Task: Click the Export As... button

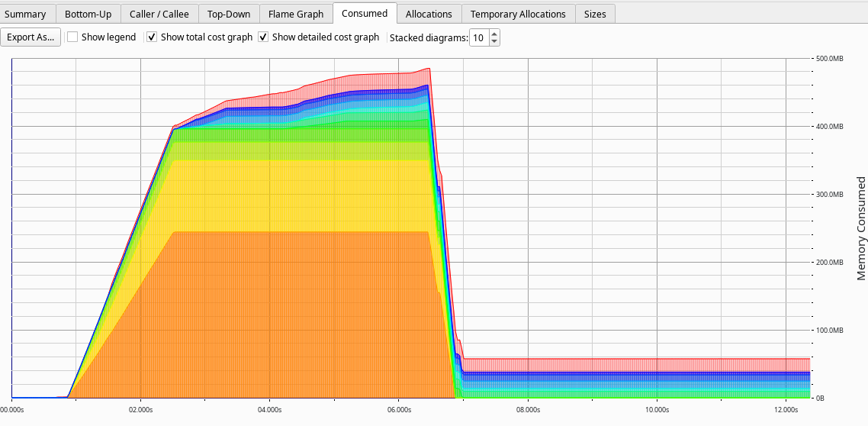Action: 31,37
